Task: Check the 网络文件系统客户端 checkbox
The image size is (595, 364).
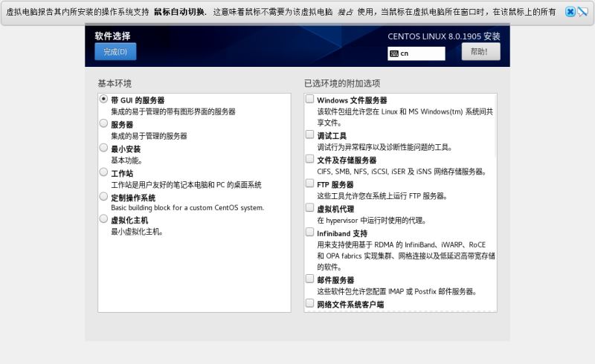Action: coord(309,304)
